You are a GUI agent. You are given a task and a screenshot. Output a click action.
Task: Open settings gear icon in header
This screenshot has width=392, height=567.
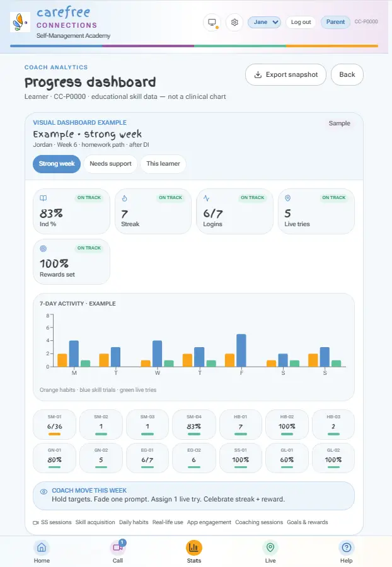coord(234,23)
